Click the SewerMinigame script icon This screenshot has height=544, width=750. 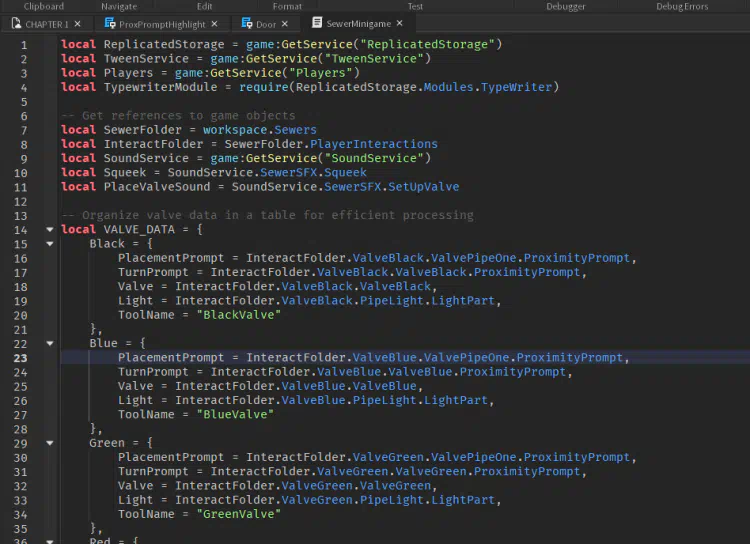click(x=317, y=22)
